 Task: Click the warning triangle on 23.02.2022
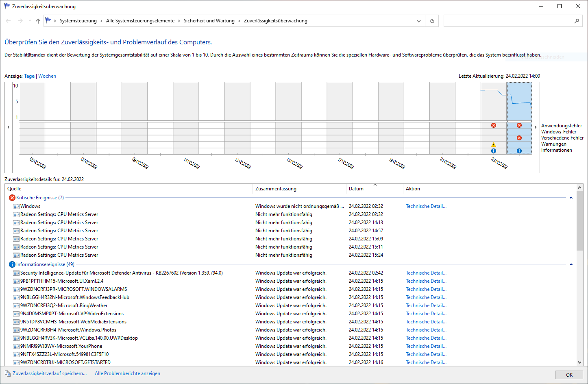click(494, 144)
